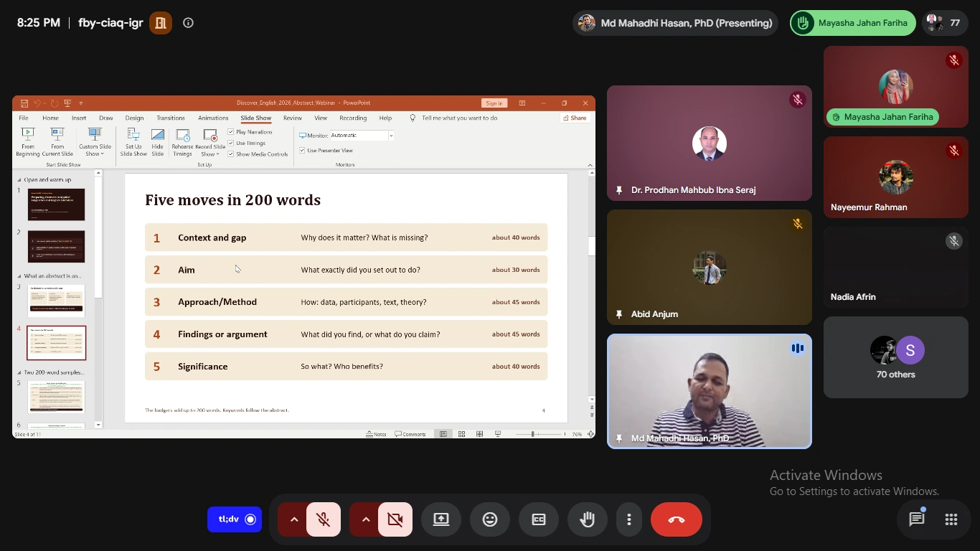Open the present screen share button
This screenshot has width=980, height=551.
pos(441,519)
